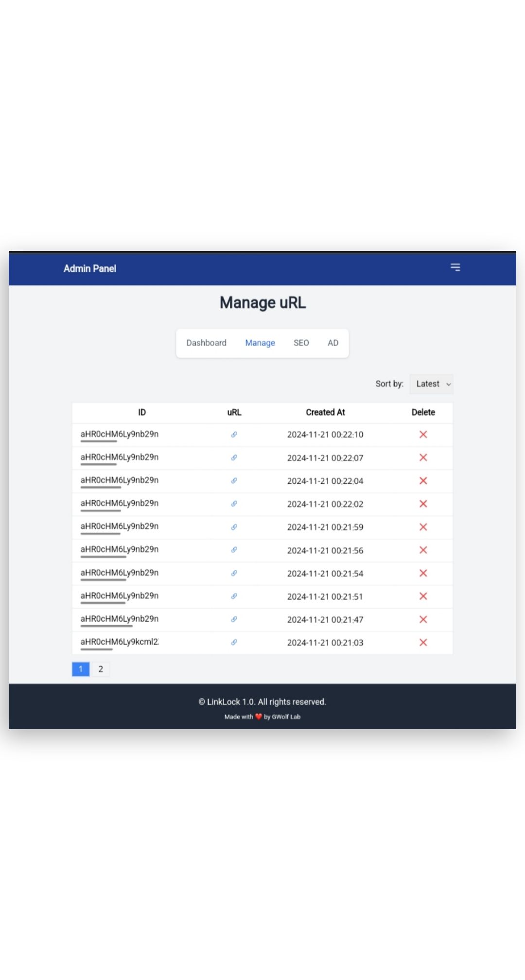525x980 pixels.
Task: Delete the entry created at 00:21:03
Action: [423, 642]
